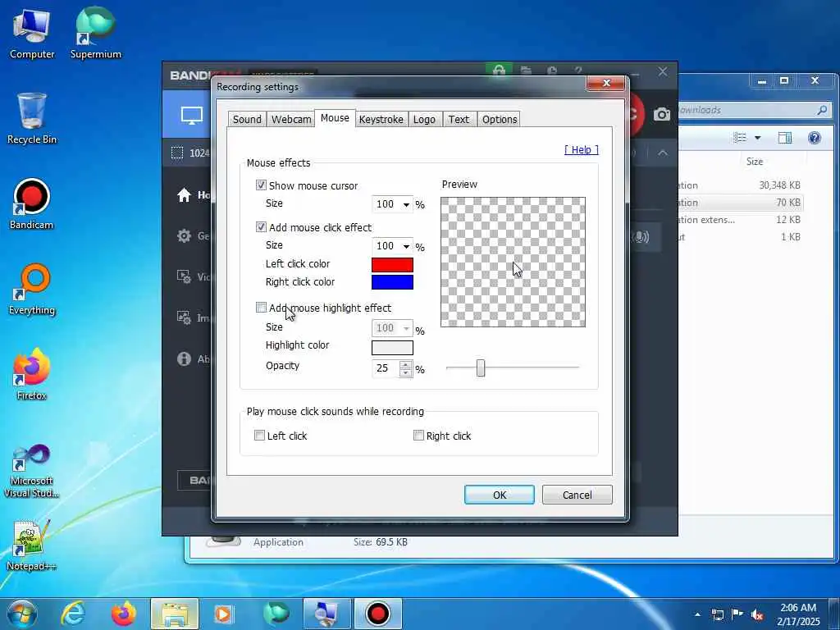This screenshot has width=840, height=630.
Task: Select the Firefox desktop shortcut
Action: click(32, 375)
